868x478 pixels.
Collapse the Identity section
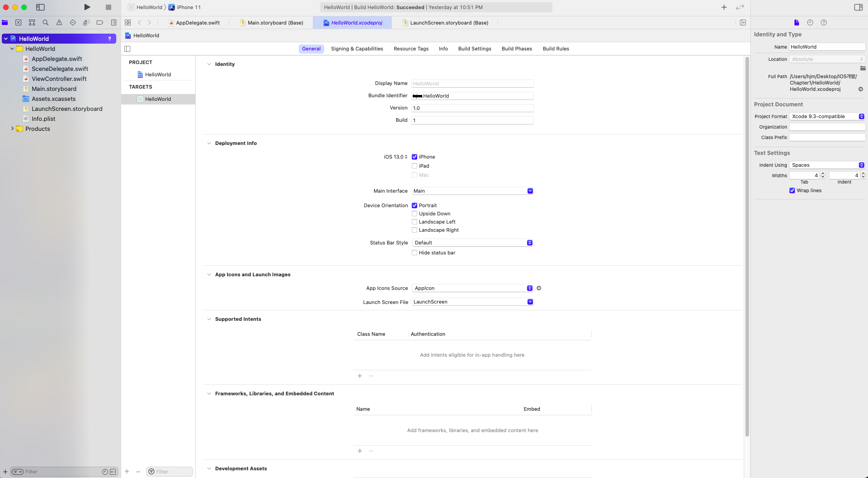coord(209,64)
